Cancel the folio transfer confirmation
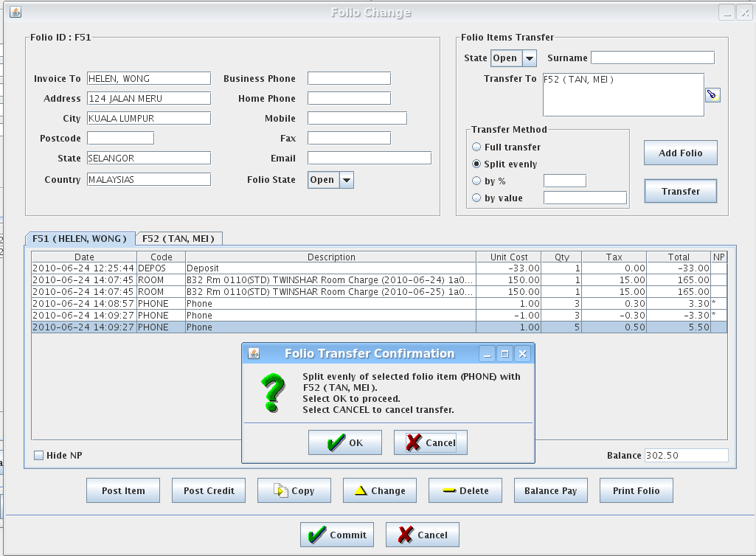This screenshot has width=756, height=556. click(x=431, y=442)
